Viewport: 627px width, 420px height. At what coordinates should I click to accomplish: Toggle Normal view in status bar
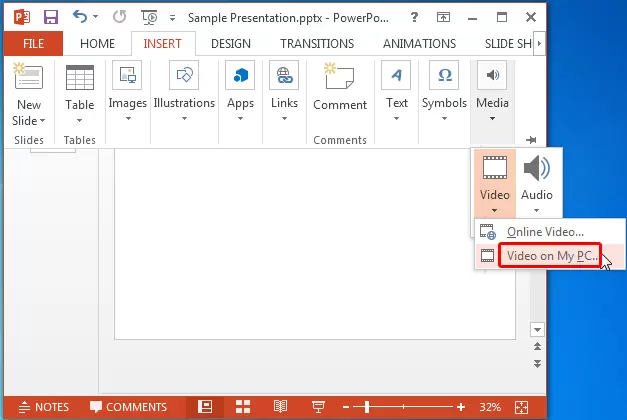point(205,407)
